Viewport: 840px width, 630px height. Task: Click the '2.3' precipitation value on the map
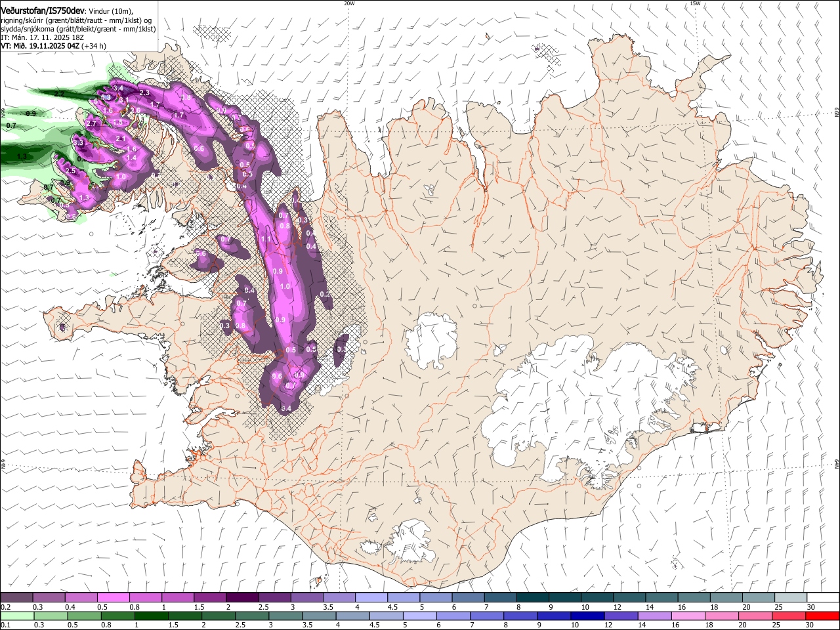coord(145,93)
